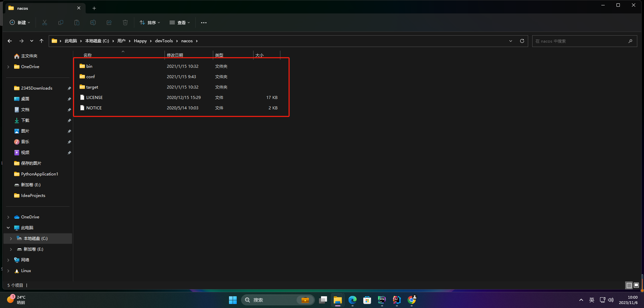Click the search magnifier icon

(x=630, y=41)
